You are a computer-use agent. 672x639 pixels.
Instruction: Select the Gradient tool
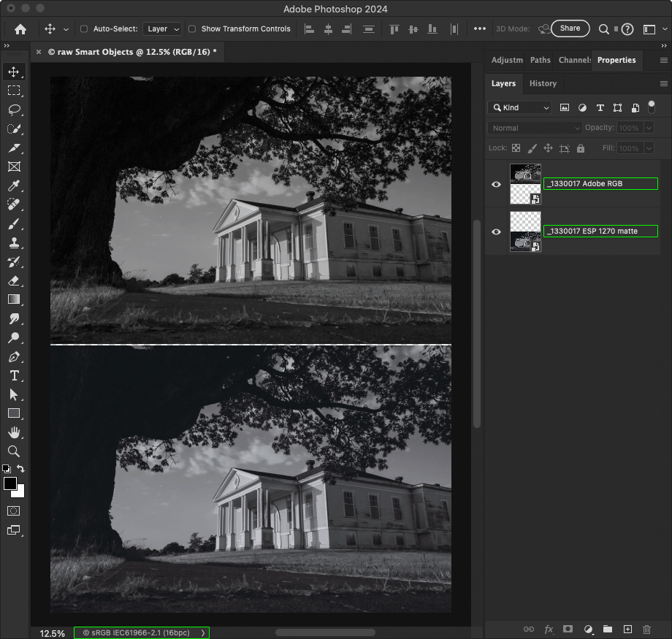[x=14, y=299]
